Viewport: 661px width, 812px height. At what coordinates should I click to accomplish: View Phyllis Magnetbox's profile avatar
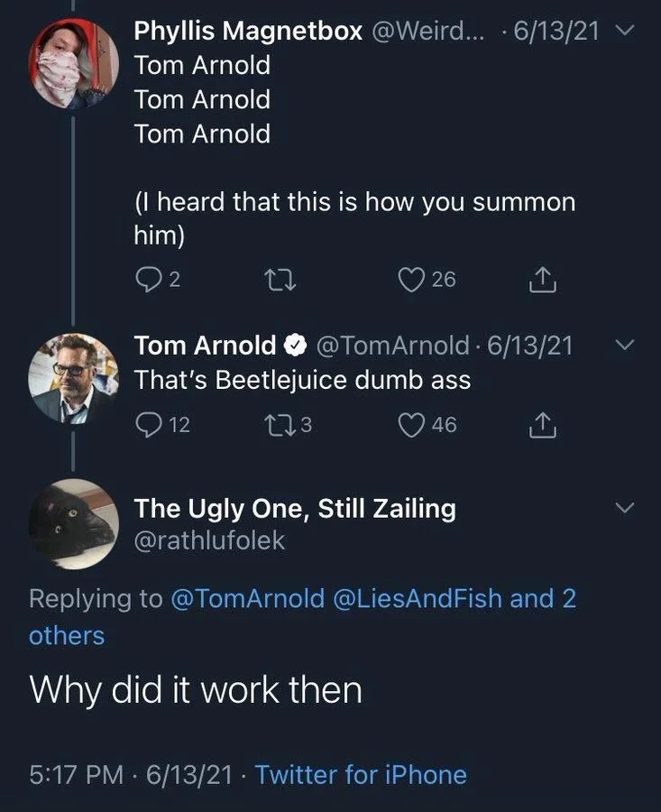(x=73, y=63)
